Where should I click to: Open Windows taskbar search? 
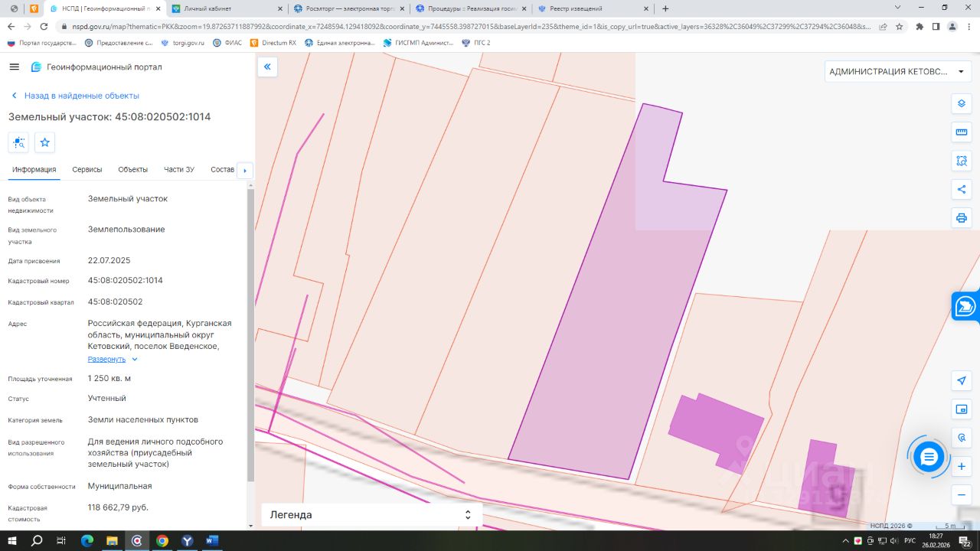click(36, 541)
